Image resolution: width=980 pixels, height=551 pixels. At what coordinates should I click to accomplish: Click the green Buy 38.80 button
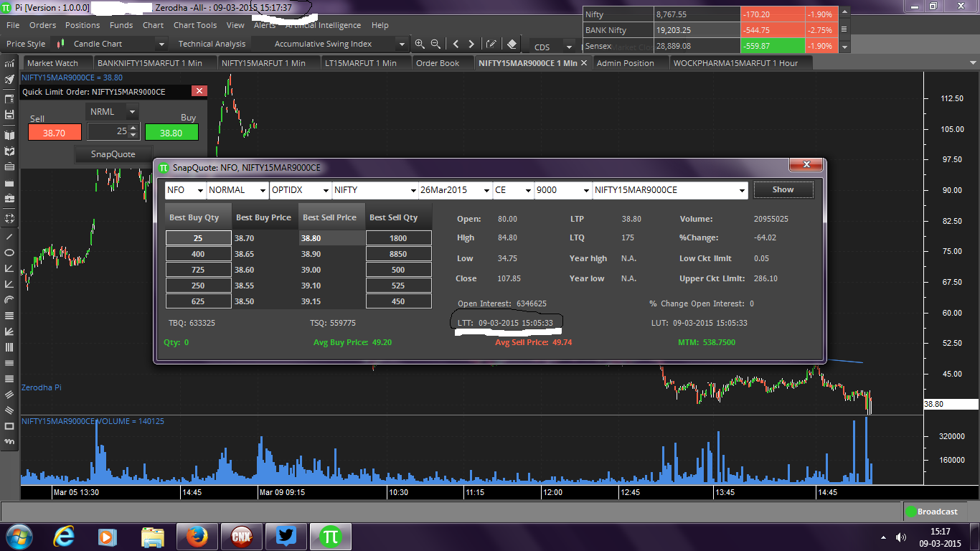point(171,133)
